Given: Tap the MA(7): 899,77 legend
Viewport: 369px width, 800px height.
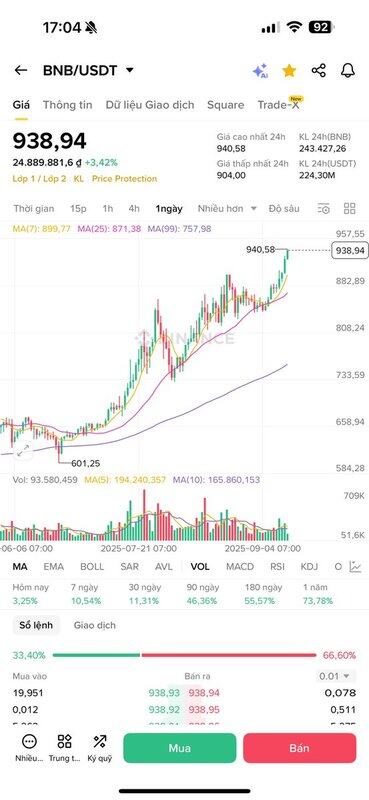Looking at the screenshot, I should pyautogui.click(x=42, y=229).
